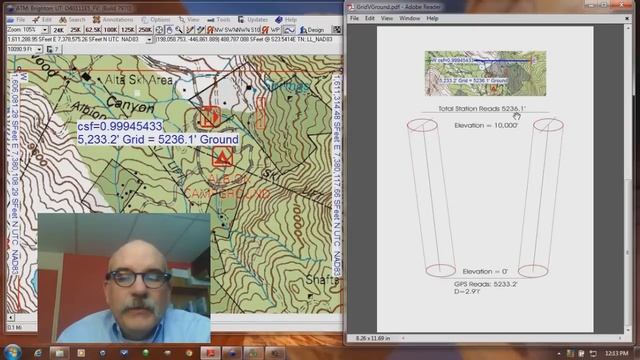
Task: Switch to 250K map scale
Action: click(x=145, y=30)
